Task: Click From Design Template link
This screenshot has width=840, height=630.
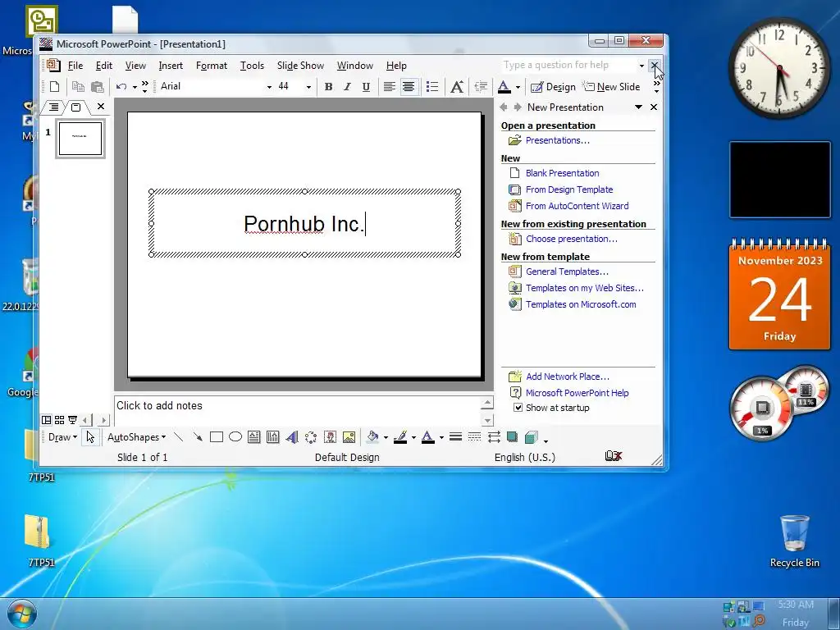Action: (x=569, y=189)
